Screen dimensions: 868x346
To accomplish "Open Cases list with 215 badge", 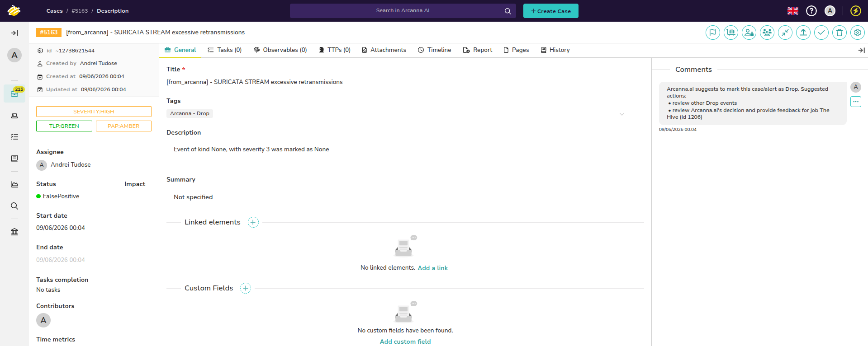I will (x=14, y=94).
